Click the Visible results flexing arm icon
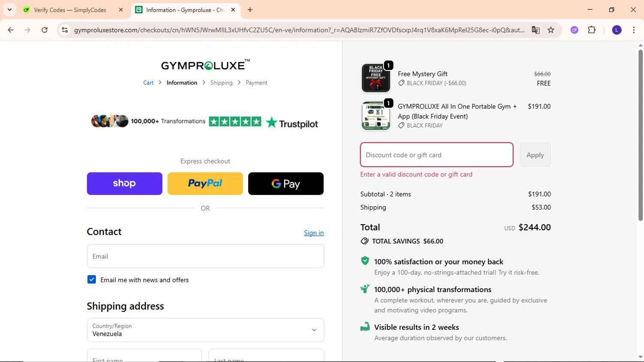Image resolution: width=644 pixels, height=362 pixels. (x=365, y=326)
